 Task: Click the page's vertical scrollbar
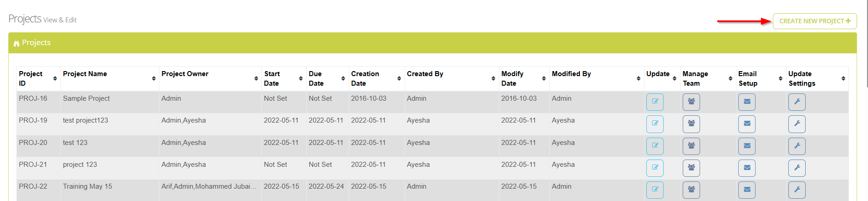tap(866, 46)
